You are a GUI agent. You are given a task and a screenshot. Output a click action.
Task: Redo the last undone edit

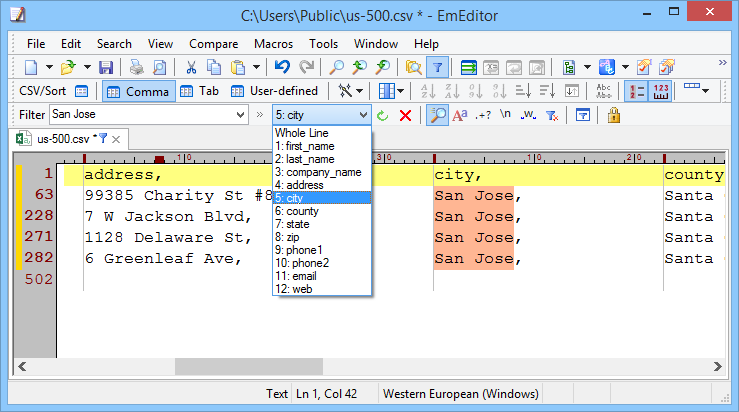point(306,67)
